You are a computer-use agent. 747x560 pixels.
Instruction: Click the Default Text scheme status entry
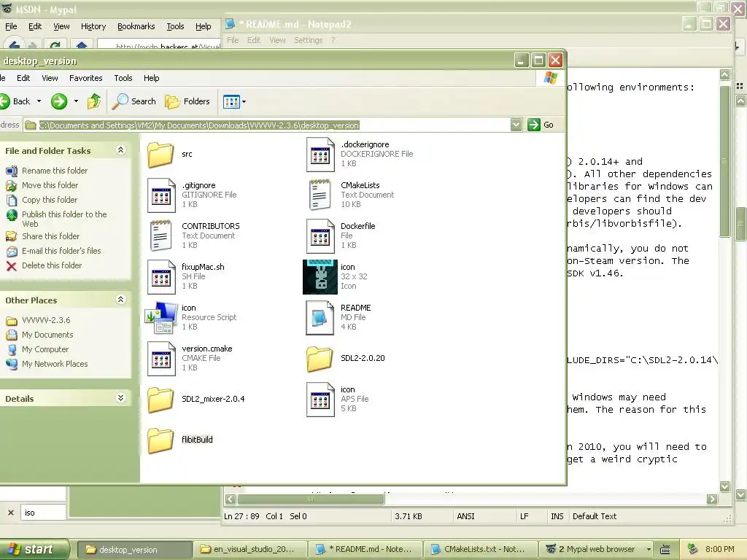595,516
